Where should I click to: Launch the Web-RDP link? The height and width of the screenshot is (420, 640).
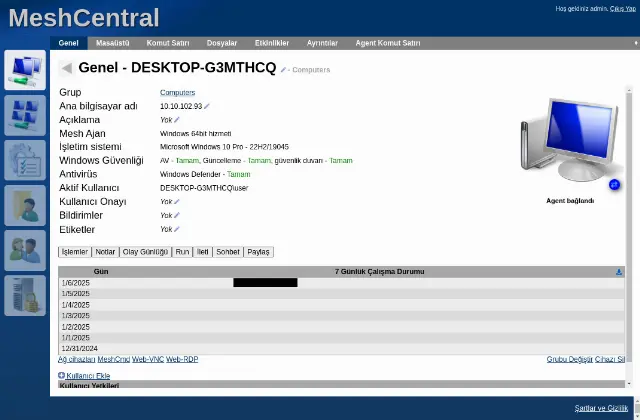coord(182,359)
